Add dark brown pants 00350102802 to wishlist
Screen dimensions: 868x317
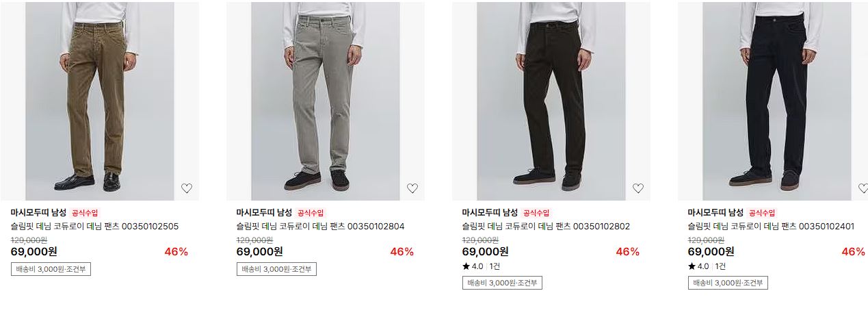coord(638,188)
